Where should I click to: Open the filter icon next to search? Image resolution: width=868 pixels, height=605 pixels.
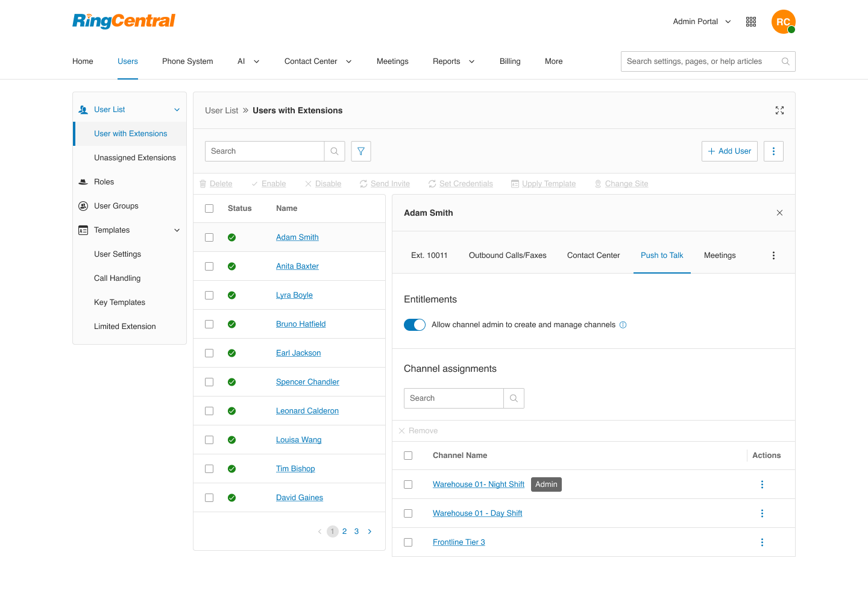[360, 151]
